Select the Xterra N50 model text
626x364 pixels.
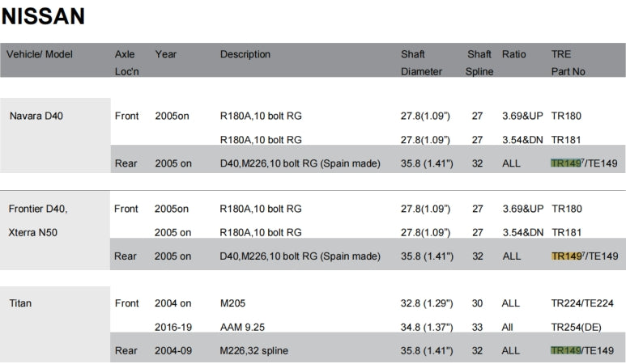pos(34,232)
